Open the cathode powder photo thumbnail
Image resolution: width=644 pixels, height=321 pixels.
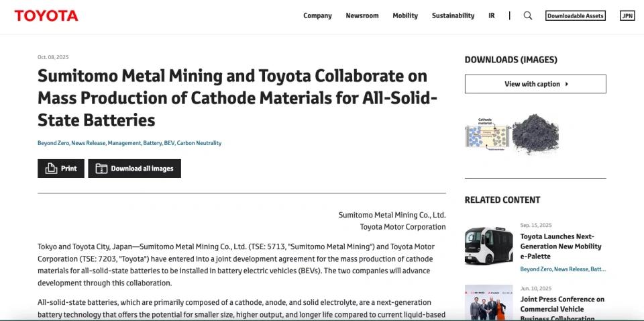pyautogui.click(x=535, y=135)
